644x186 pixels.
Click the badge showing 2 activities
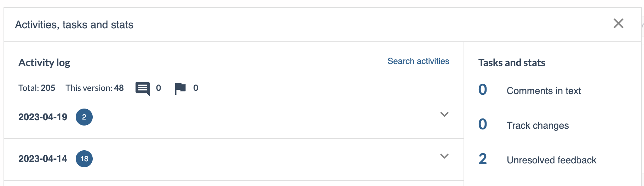tap(84, 117)
